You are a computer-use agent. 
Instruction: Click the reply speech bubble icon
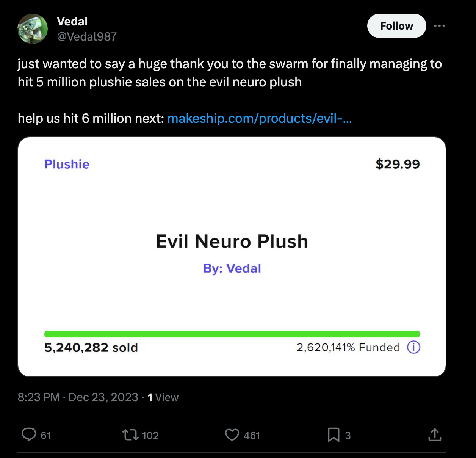coord(29,434)
